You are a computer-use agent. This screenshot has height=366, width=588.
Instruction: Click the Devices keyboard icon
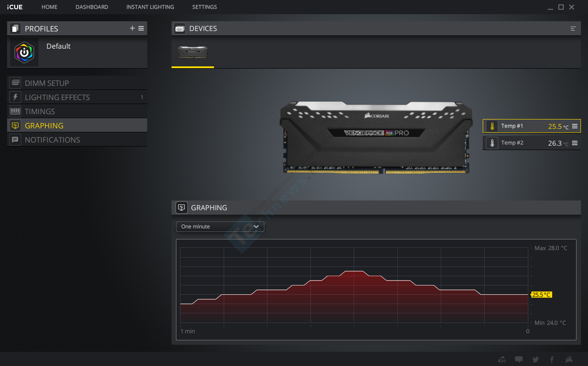coord(179,29)
